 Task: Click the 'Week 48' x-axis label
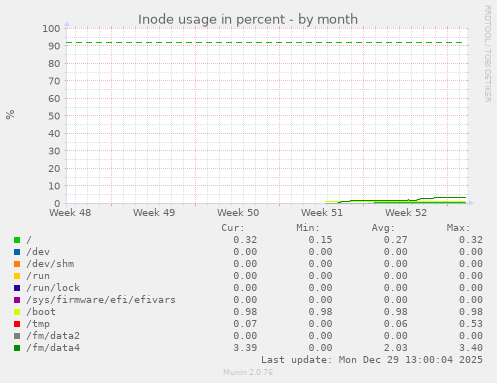(70, 213)
